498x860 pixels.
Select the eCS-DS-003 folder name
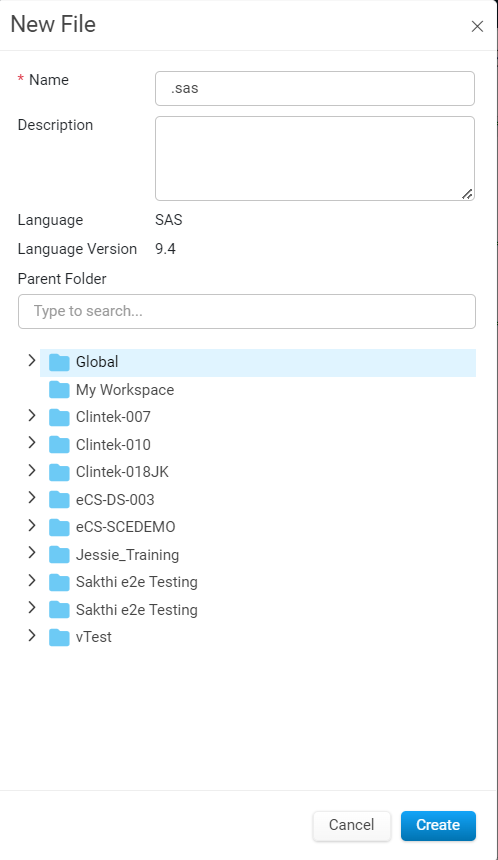[x=115, y=500]
